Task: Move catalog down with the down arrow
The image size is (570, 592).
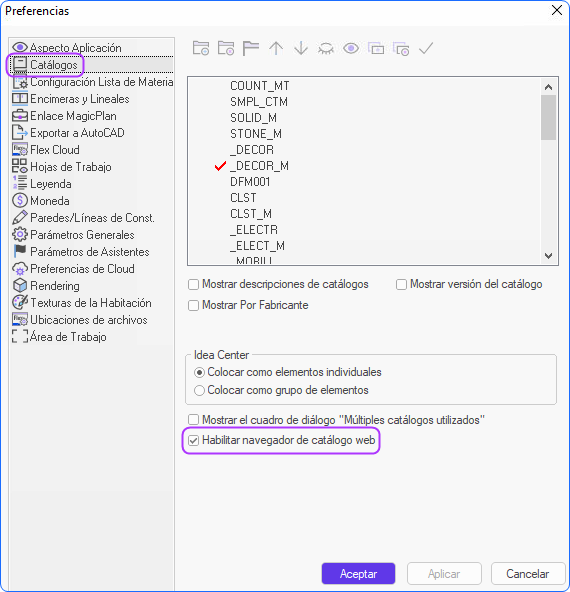Action: tap(301, 48)
